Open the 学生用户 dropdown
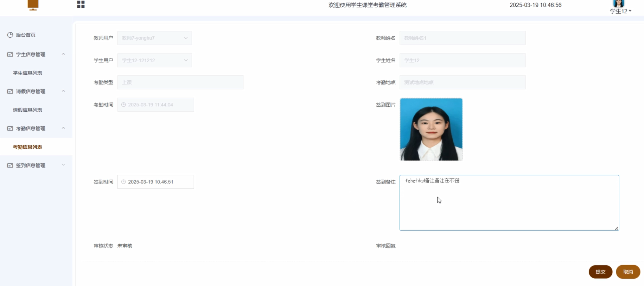 tap(154, 60)
